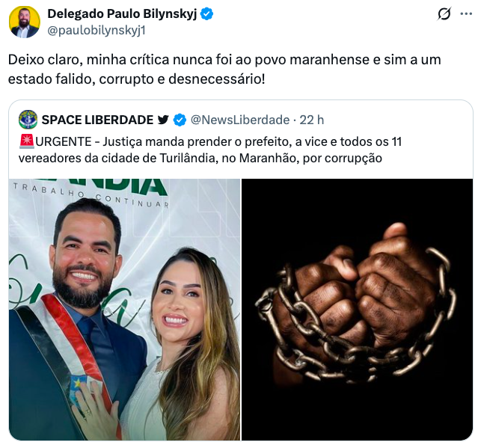Click the Grok slashed-circle icon
This screenshot has height=448, width=481.
(444, 14)
